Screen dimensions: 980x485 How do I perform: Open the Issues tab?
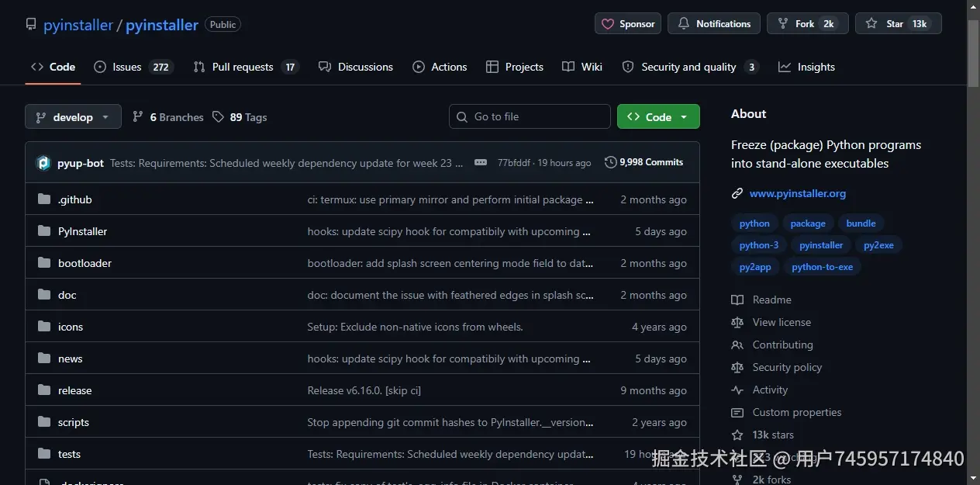pos(133,67)
